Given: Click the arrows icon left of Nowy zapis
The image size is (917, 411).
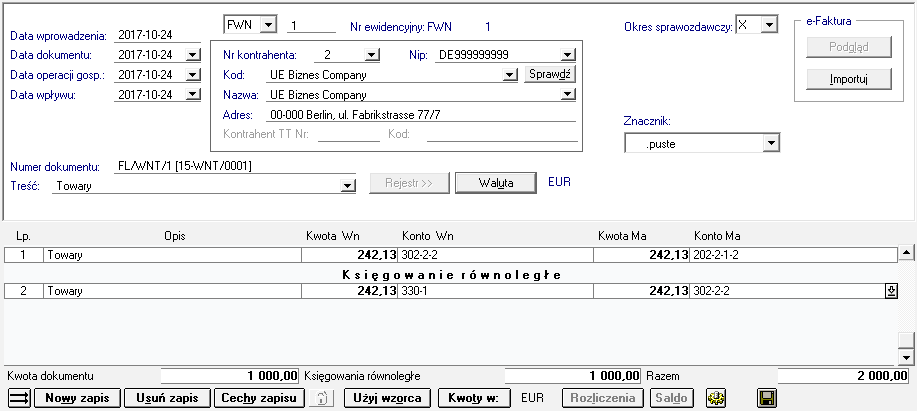Looking at the screenshot, I should 18,398.
